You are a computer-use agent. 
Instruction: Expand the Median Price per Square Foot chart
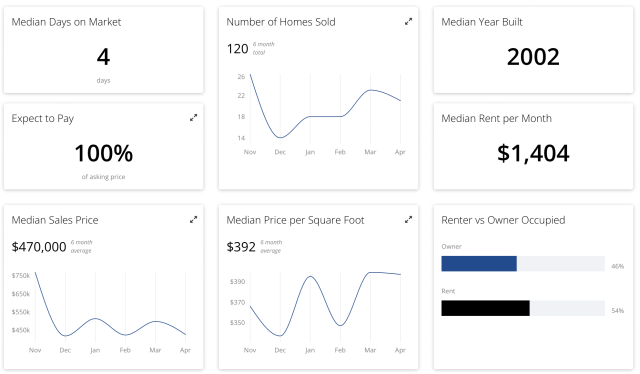pos(408,220)
